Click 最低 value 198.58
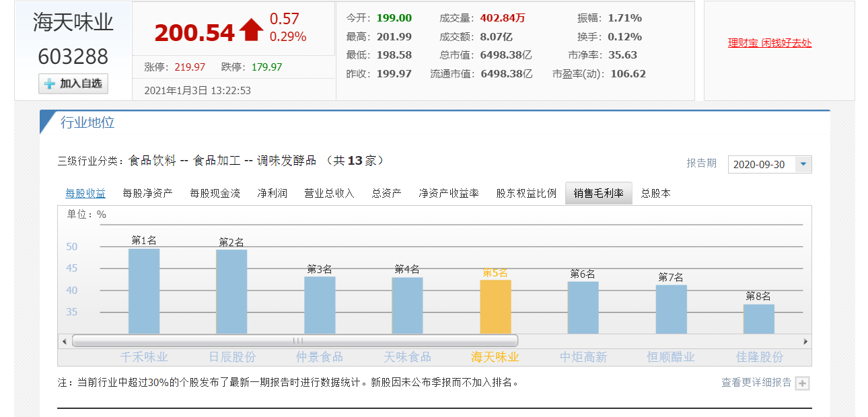Screen dimensions: 868x417 point(394,55)
